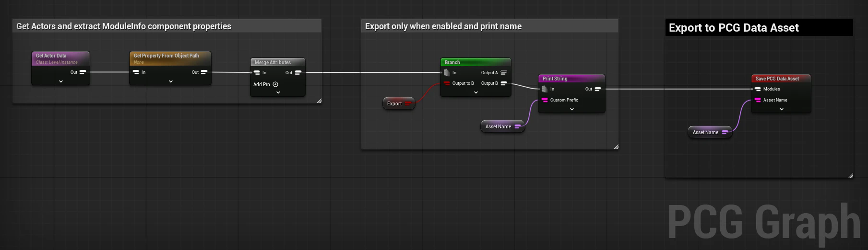Click resize handle of Export to PCG Data Asset box

point(851,175)
